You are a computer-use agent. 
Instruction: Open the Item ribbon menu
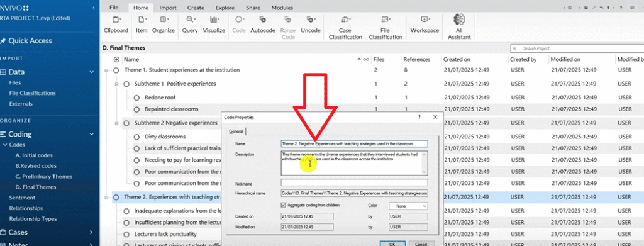(142, 25)
